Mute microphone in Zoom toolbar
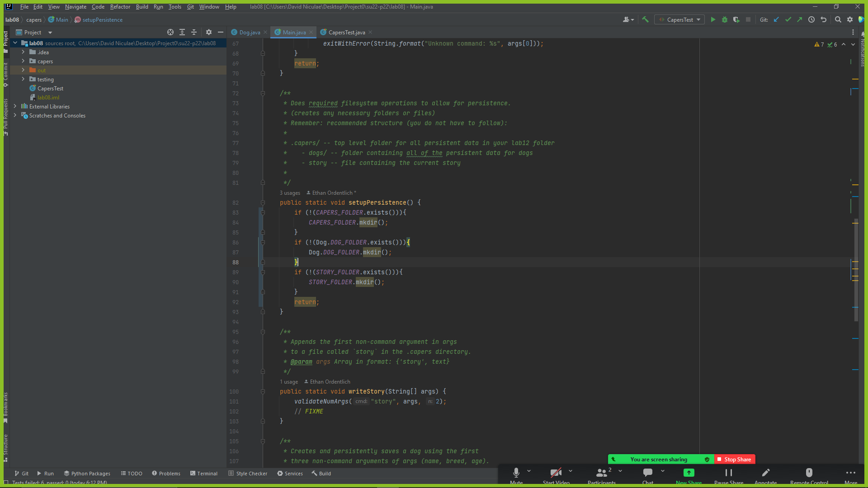868x488 pixels. (516, 473)
